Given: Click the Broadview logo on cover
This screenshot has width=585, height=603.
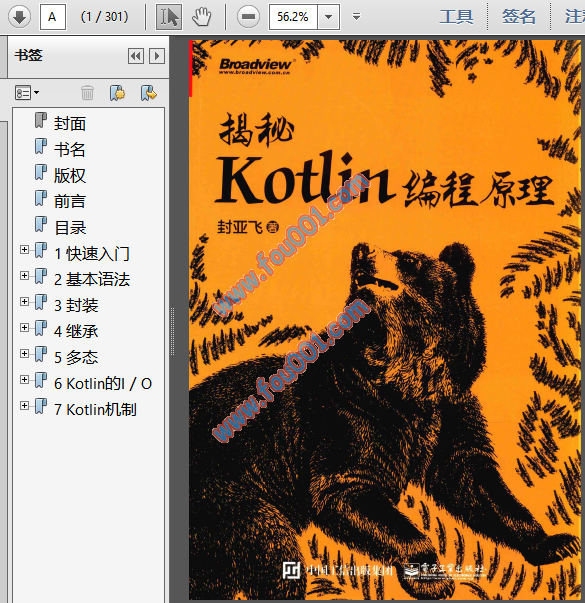Looking at the screenshot, I should point(255,66).
